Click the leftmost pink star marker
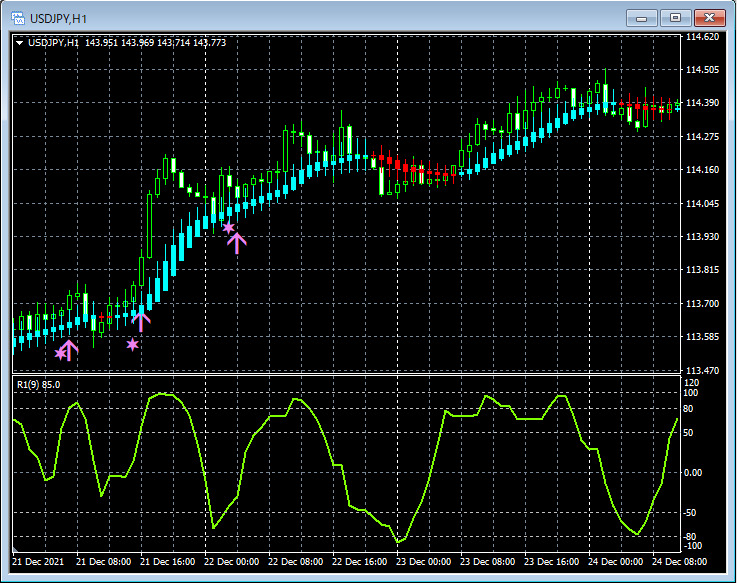The image size is (738, 583). tap(60, 353)
